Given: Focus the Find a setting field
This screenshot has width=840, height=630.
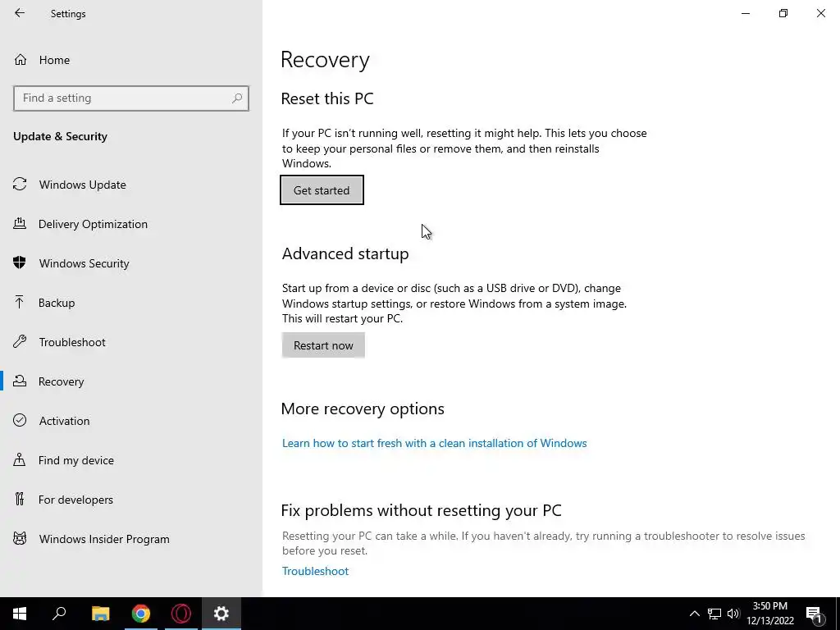Looking at the screenshot, I should click(x=131, y=98).
